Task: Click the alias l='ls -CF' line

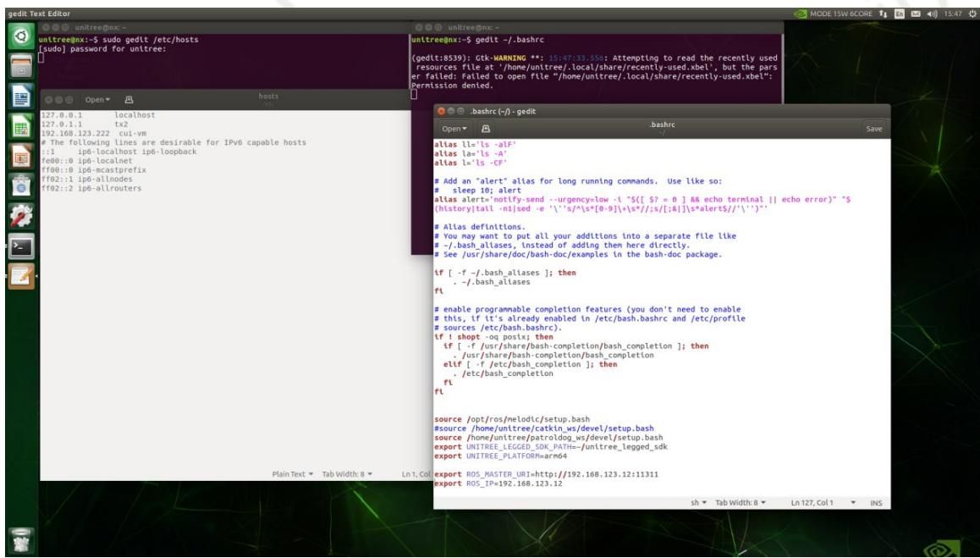Action: click(x=471, y=163)
